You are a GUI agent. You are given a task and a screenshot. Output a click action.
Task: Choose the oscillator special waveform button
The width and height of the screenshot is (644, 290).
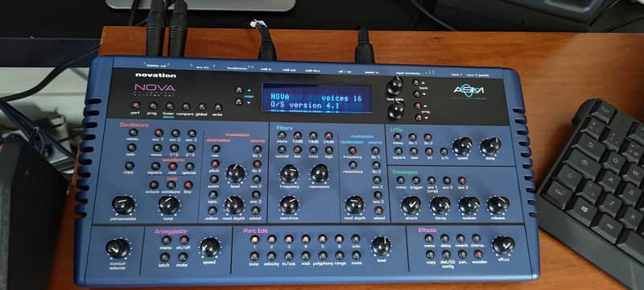click(190, 167)
